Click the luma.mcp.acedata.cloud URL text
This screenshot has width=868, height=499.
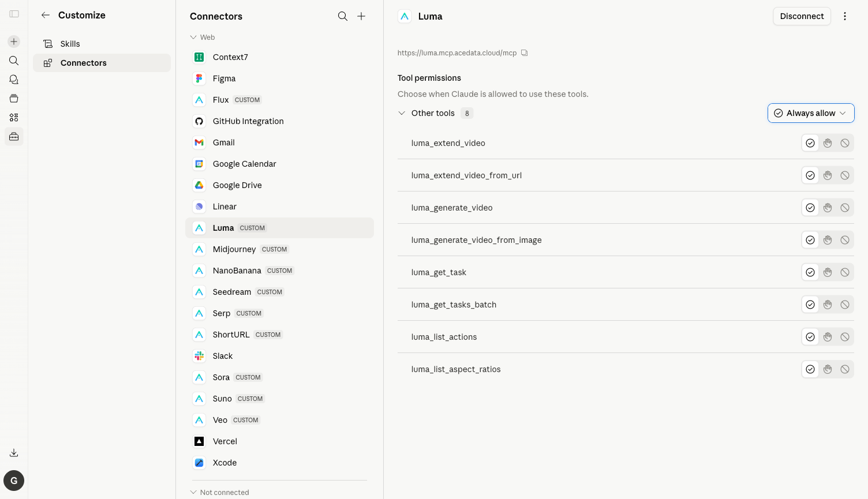(457, 53)
